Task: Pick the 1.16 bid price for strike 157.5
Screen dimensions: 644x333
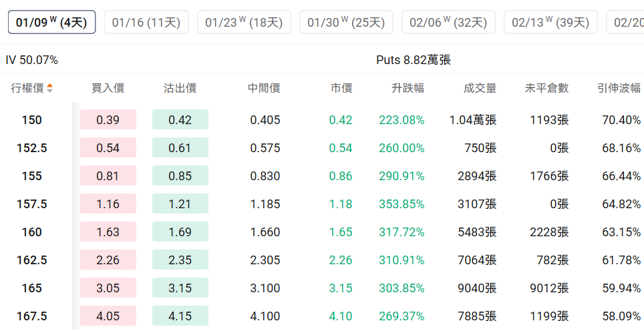Action: coord(108,204)
